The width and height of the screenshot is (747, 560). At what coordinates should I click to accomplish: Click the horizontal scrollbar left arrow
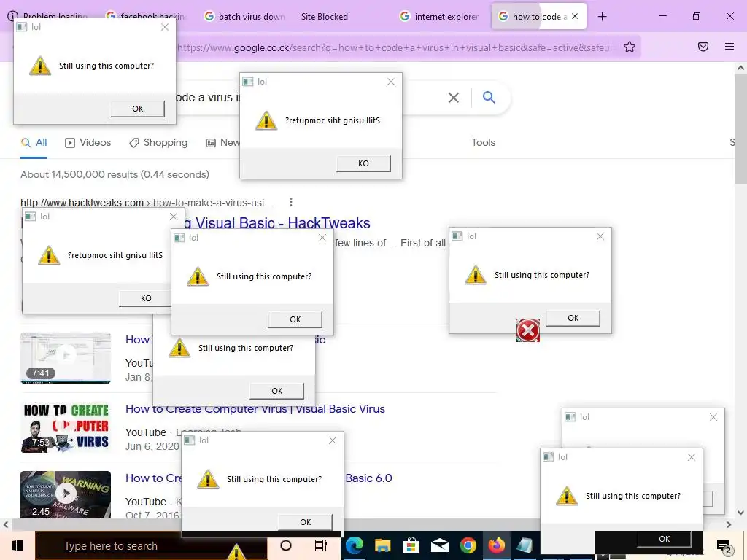coord(6,524)
